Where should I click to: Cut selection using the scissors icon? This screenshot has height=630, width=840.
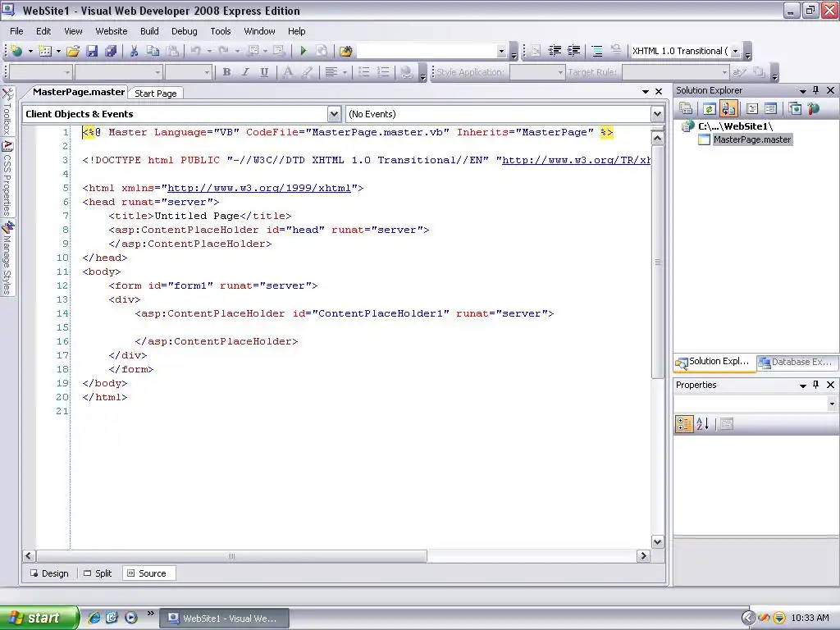[134, 51]
